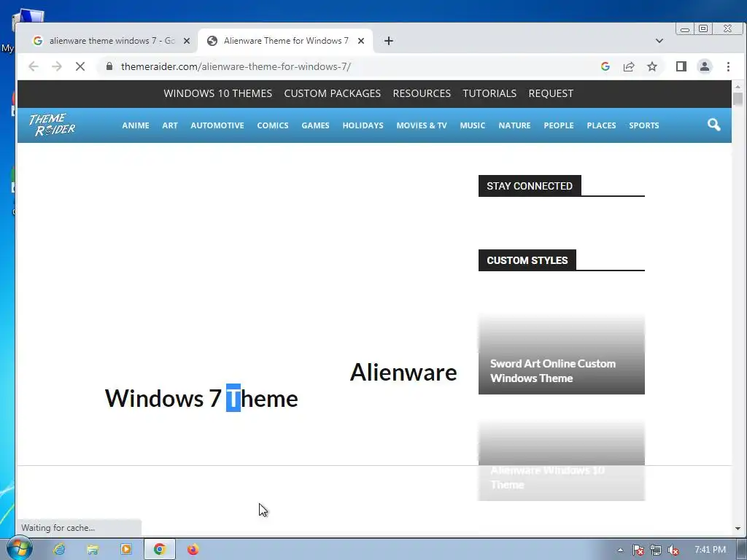Browse the Comics category
Screen dimensions: 747x560
pos(273,125)
